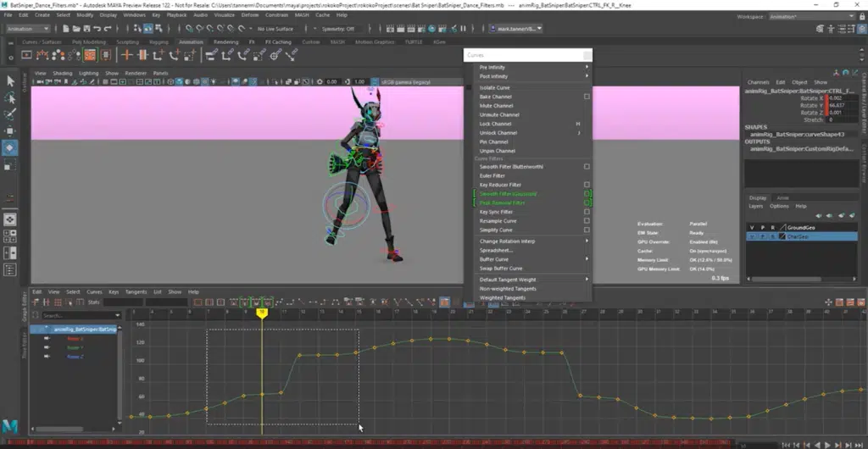Open Key Sync Filter options box
Screen dimensions: 868x449
(x=587, y=212)
